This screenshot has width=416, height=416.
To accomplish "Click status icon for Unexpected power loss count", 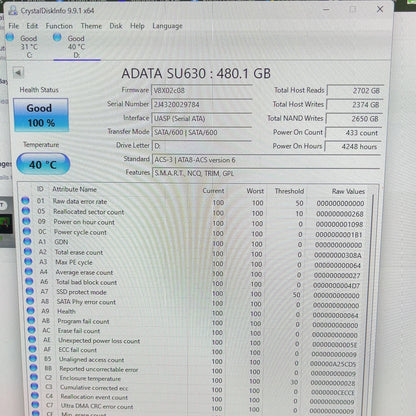I will [32, 339].
